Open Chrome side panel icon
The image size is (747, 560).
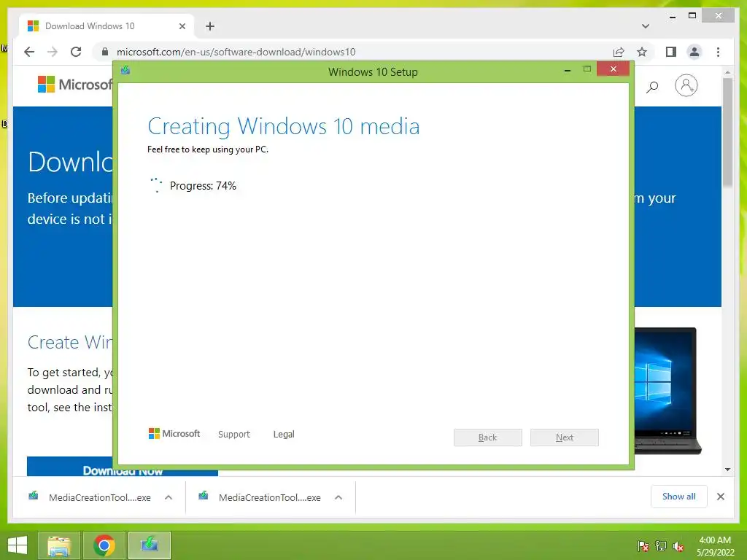671,52
